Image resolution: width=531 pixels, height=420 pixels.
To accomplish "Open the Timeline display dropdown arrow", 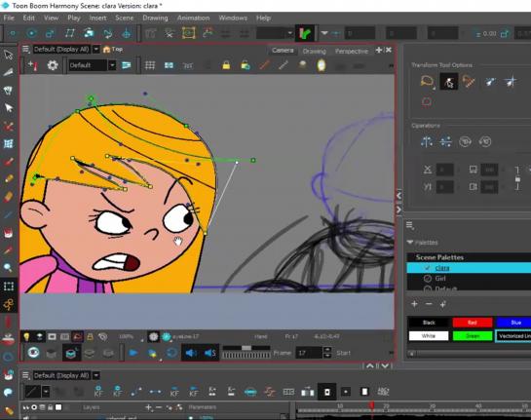I will click(96, 375).
